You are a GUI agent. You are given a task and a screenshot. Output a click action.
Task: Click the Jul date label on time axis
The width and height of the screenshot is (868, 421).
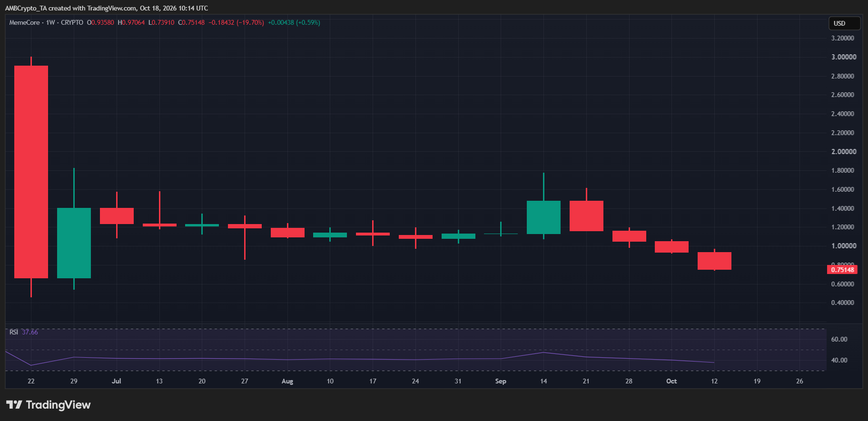117,381
